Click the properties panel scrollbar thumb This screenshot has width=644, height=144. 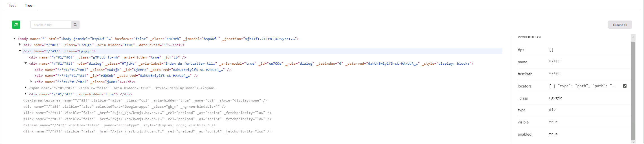click(x=633, y=90)
